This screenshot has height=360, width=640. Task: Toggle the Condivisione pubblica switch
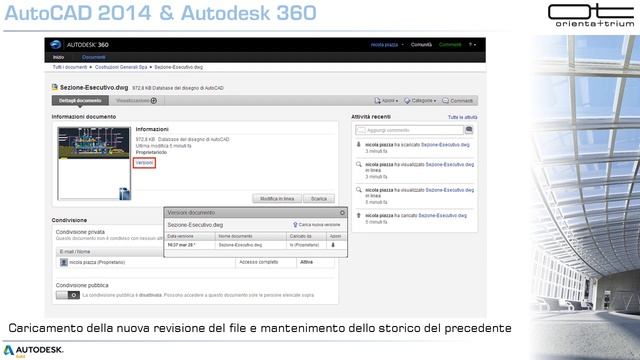tap(68, 295)
